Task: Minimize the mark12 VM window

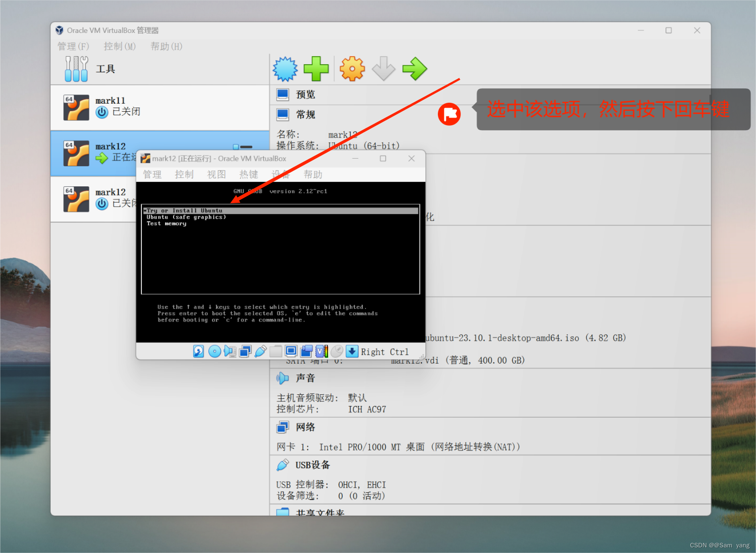Action: pyautogui.click(x=355, y=159)
